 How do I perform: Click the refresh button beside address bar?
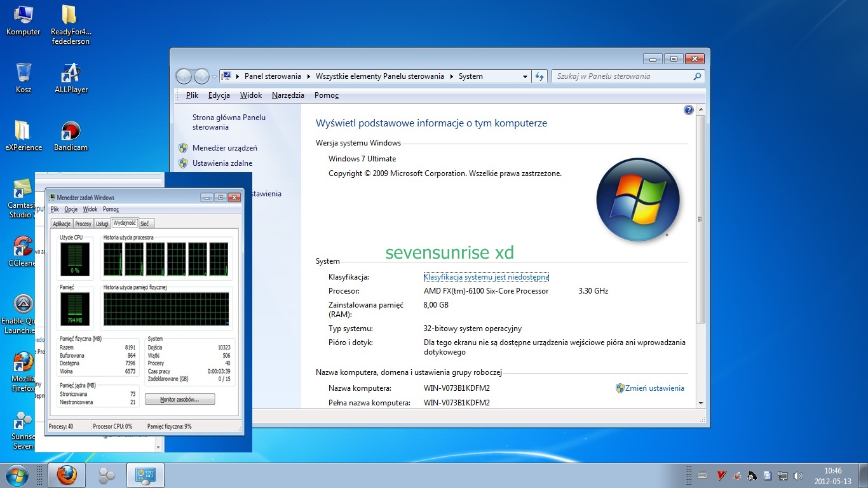tap(539, 76)
